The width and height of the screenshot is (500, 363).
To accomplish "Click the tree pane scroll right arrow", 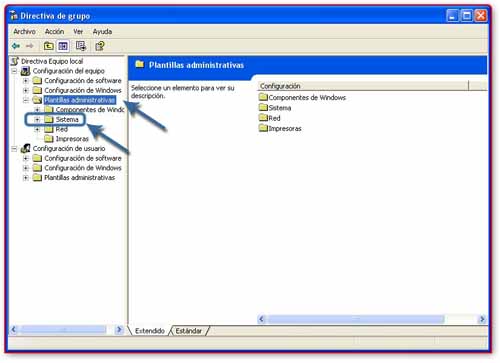I will point(119,330).
